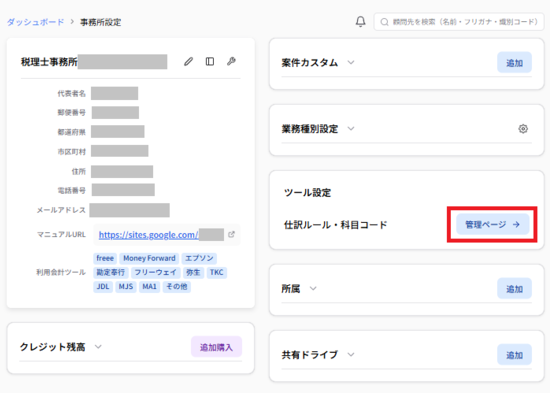
Task: Click the エプソン tool tag
Action: pos(199,259)
